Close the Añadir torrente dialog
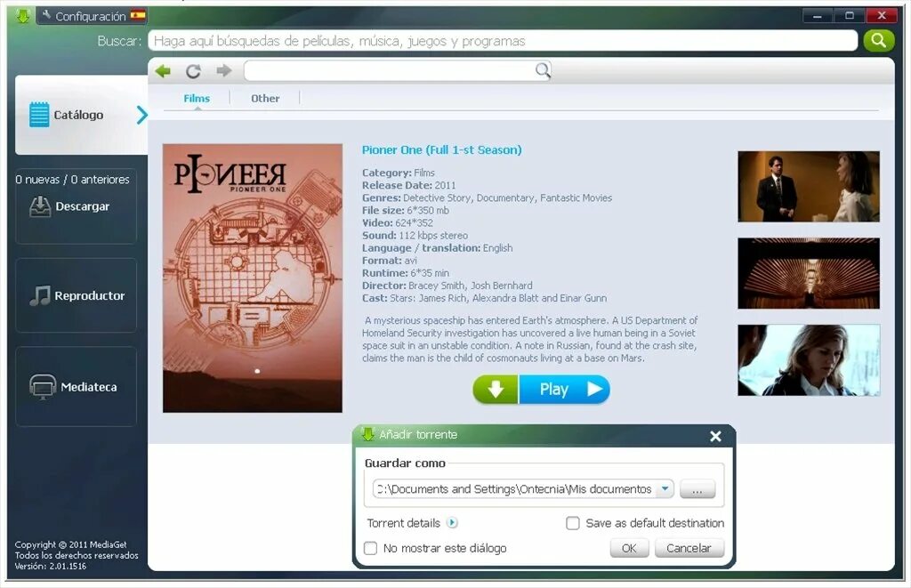The height and width of the screenshot is (588, 911). pyautogui.click(x=716, y=436)
